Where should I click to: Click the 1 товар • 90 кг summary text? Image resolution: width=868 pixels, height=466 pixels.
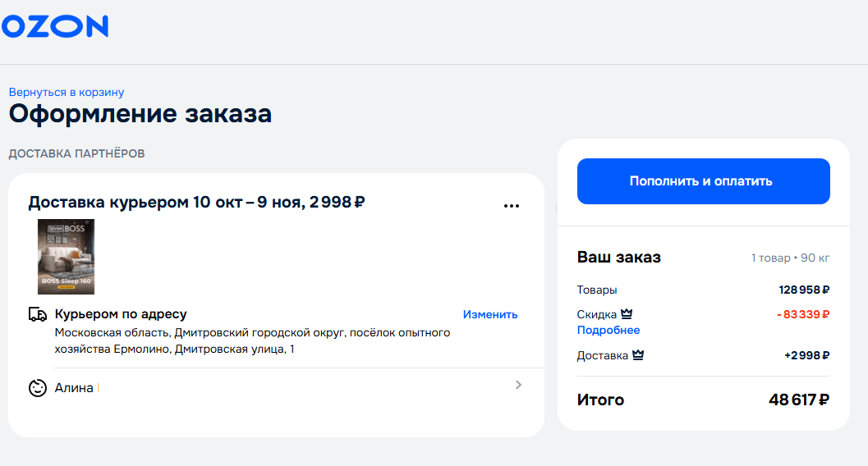[790, 258]
